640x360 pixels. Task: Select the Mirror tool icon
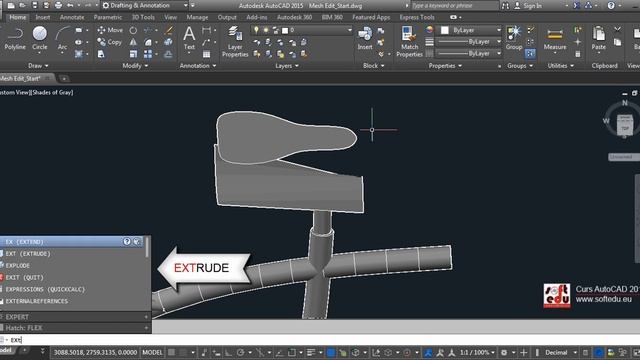[133, 42]
